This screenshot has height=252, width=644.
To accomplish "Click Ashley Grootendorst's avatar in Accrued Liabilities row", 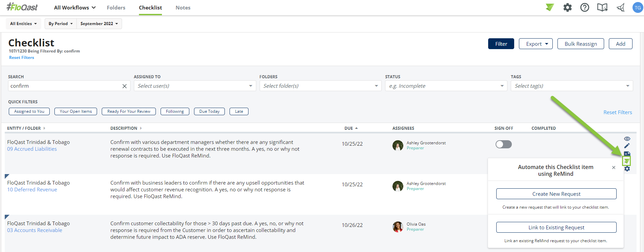I will click(398, 146).
